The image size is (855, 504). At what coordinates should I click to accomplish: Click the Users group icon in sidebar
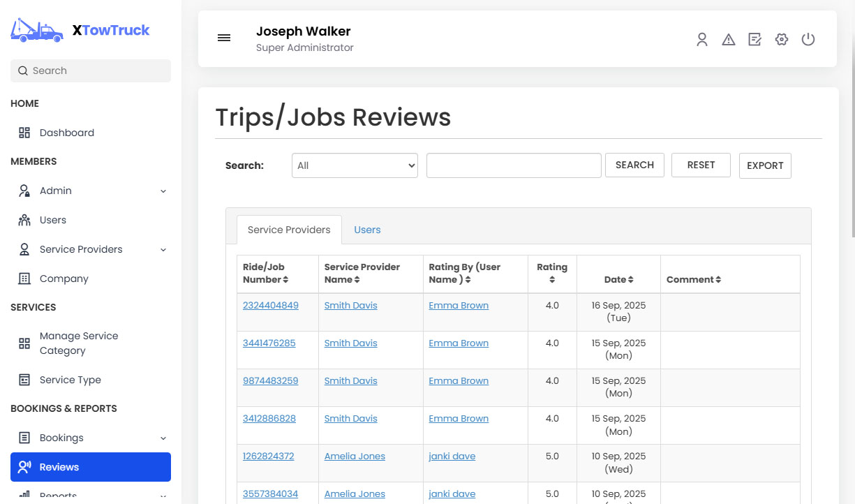pos(24,220)
